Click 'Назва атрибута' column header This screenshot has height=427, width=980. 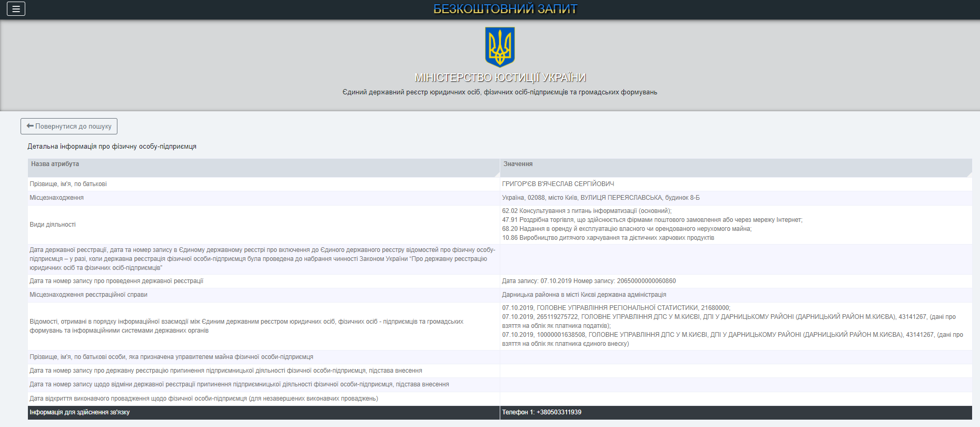tap(55, 164)
